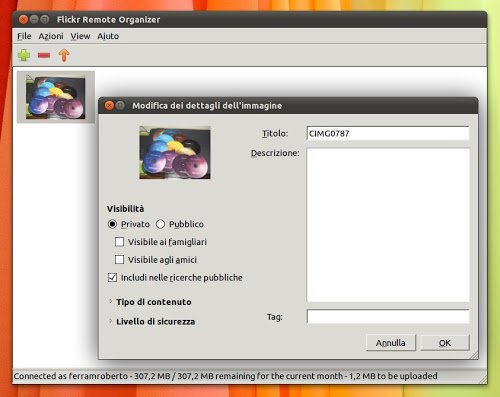
Task: Click the second titlebar button of the dialog
Action: 120,106
